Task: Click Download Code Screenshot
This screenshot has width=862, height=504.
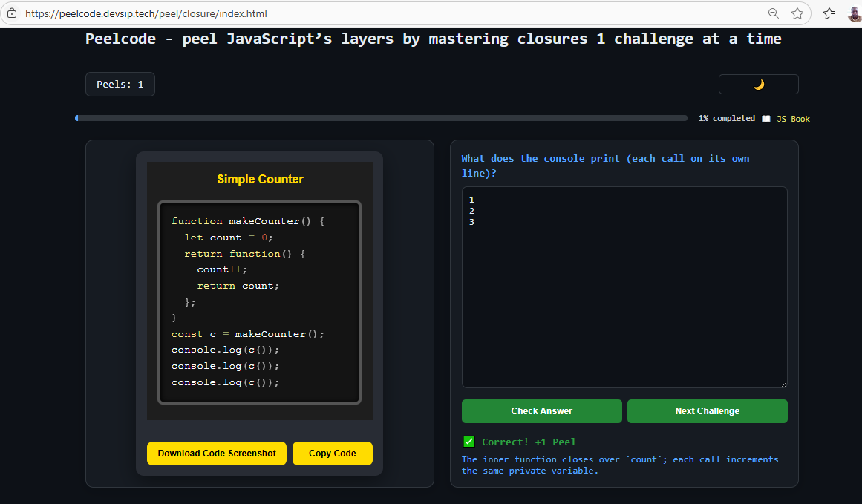Action: click(x=216, y=454)
